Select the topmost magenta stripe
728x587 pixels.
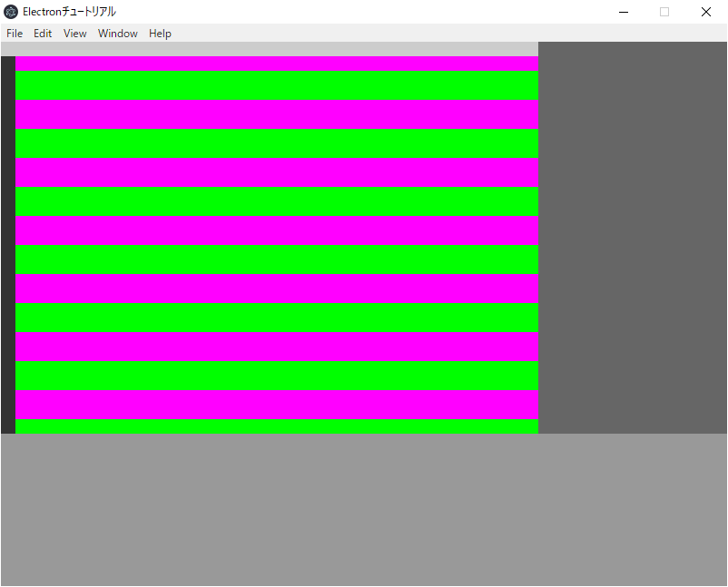pos(272,63)
